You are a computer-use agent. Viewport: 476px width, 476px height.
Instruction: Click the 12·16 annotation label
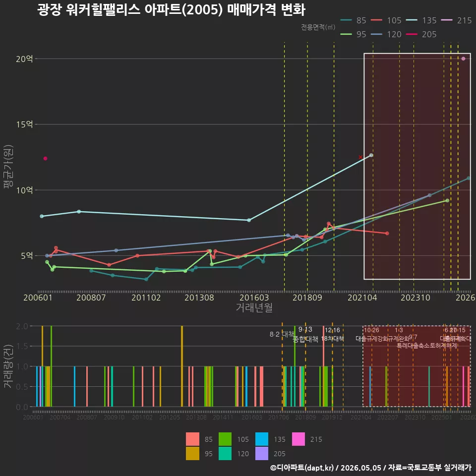332,330
